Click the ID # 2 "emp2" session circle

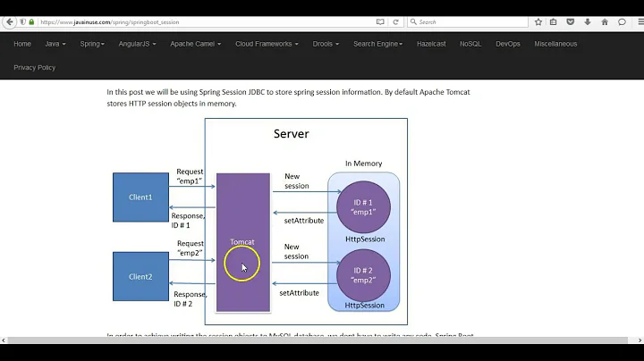[363, 275]
